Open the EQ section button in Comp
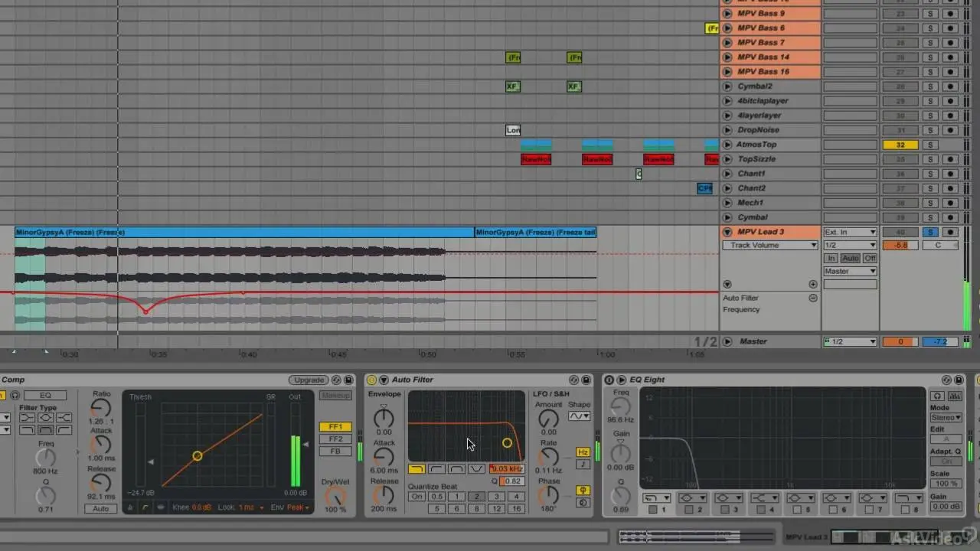Image resolution: width=980 pixels, height=551 pixels. point(45,395)
